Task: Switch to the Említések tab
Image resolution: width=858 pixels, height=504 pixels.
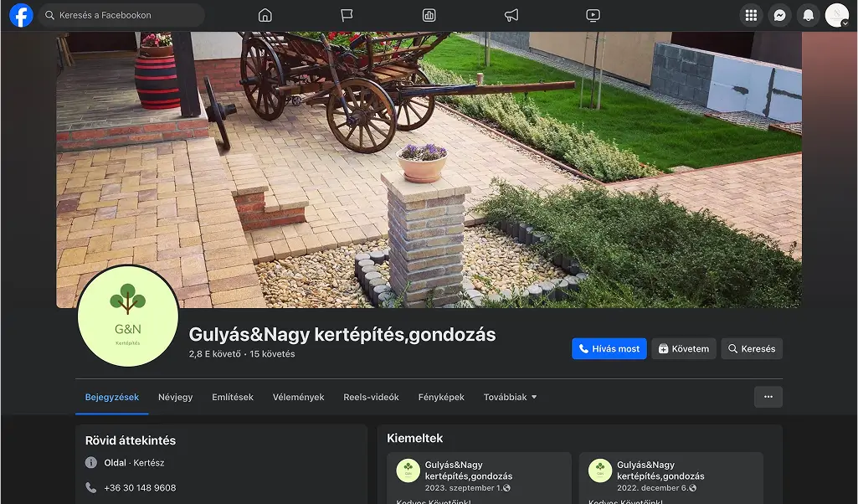Action: pos(233,398)
